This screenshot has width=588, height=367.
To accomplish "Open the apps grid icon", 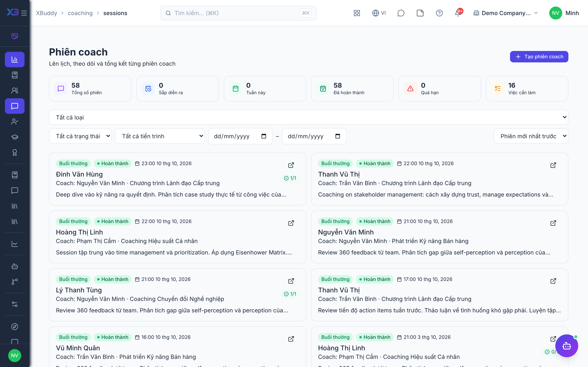I will coord(357,13).
